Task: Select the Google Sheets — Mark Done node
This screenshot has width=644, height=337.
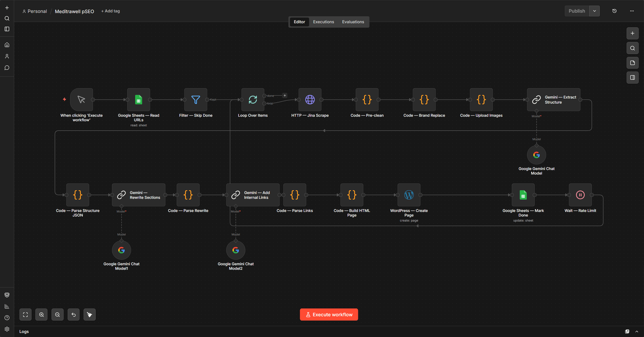Action: tap(523, 195)
